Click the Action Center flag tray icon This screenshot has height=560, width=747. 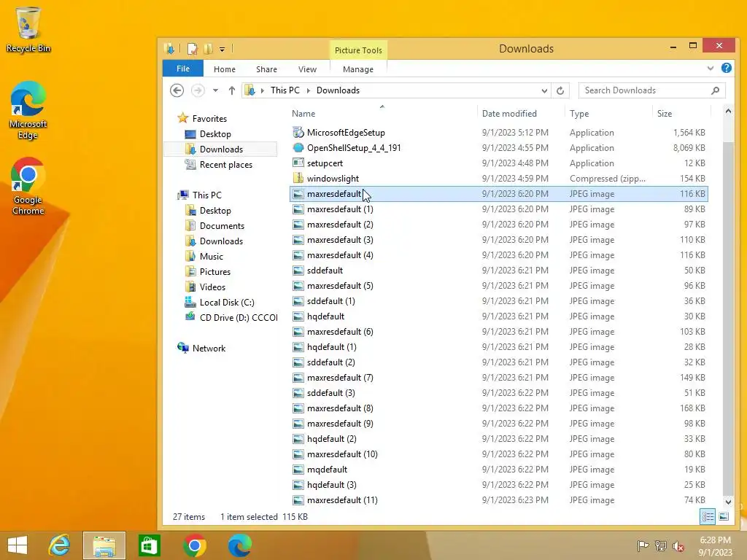tap(643, 546)
